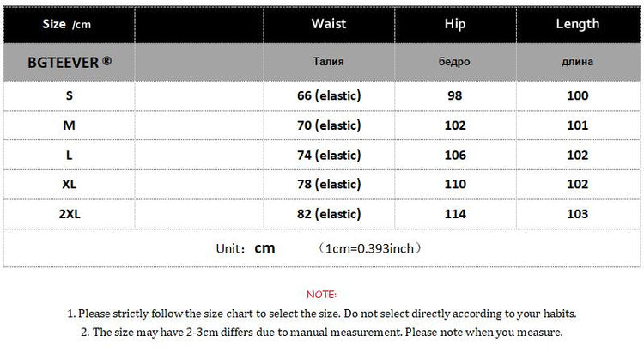Image resolution: width=644 pixels, height=348 pixels.
Task: Click the Hip column header
Action: (x=454, y=24)
